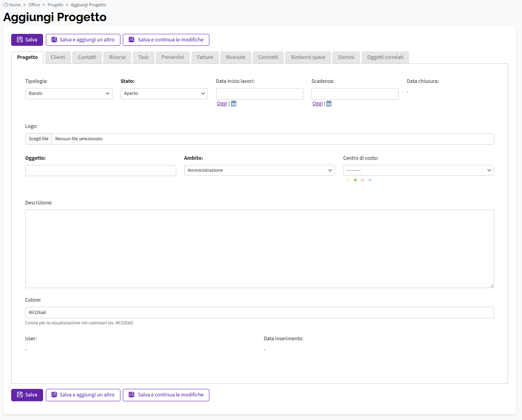The width and height of the screenshot is (522, 420).
Task: Click the Colore field with #6326a6
Action: click(259, 313)
